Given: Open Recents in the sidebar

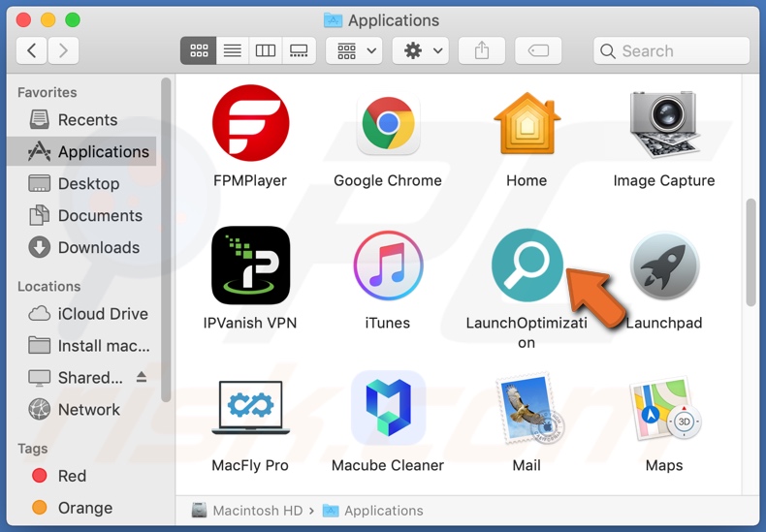Looking at the screenshot, I should pos(82,119).
